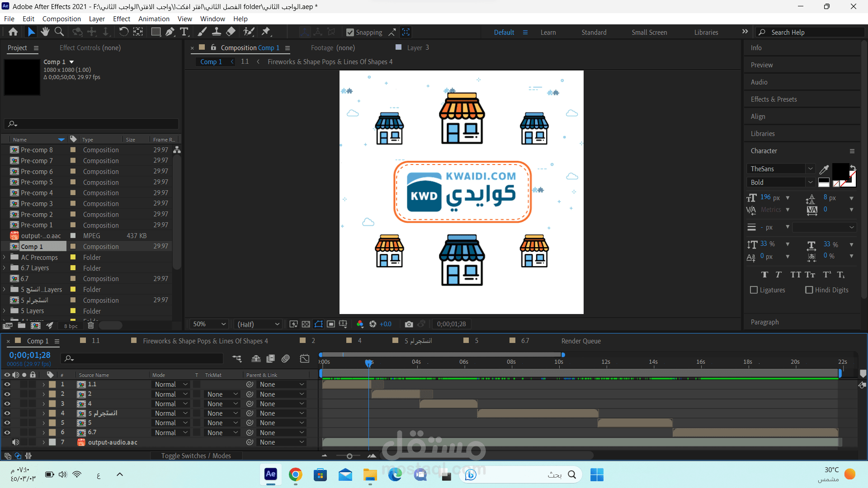The height and width of the screenshot is (488, 868).
Task: Hide layer 2 with its eye toggle
Action: point(7,394)
